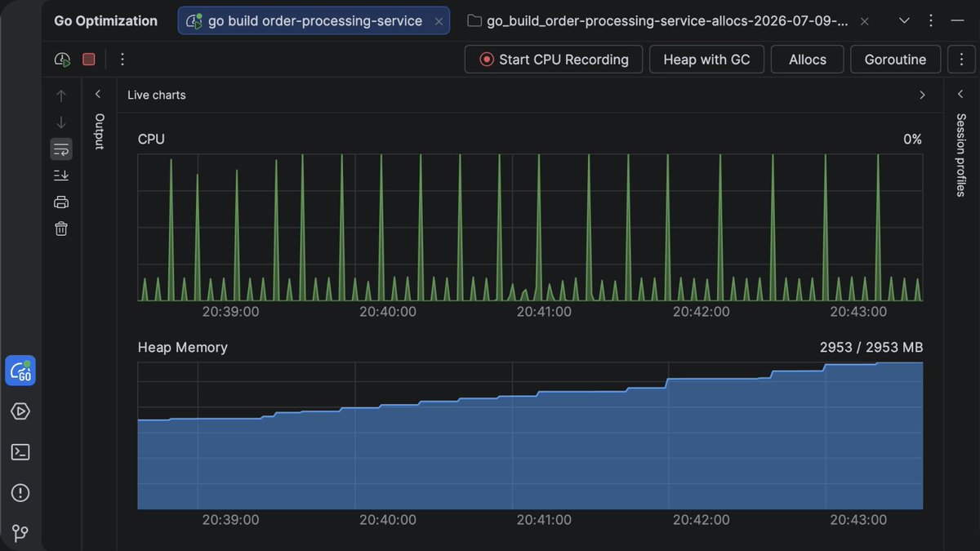Open the Git tool window
Screen dimensions: 980x551
[x=20, y=533]
